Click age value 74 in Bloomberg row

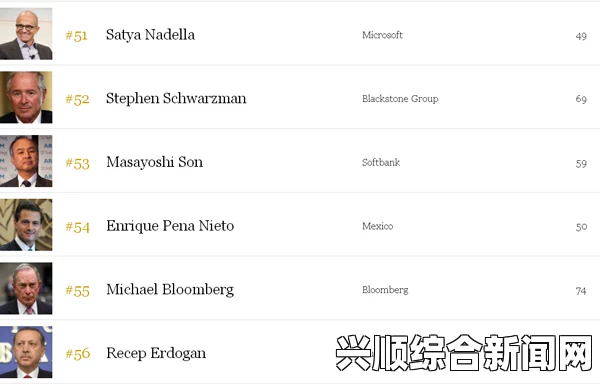pos(581,291)
